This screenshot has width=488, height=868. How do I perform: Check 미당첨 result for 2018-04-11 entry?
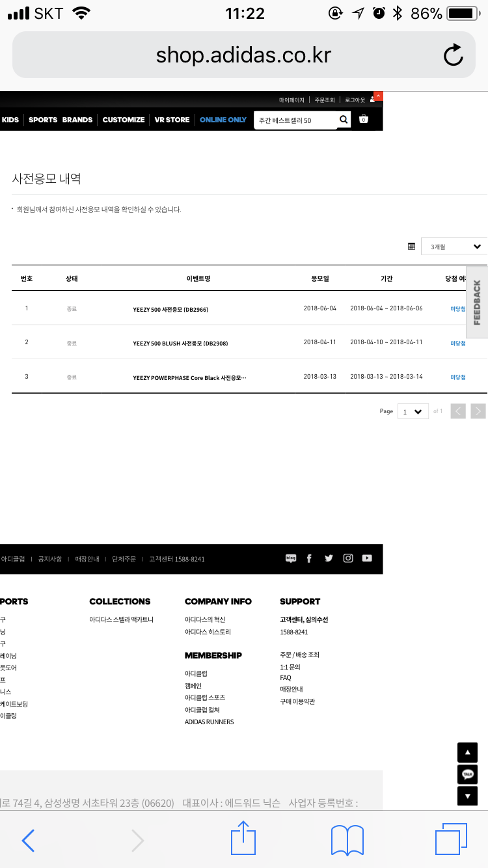click(458, 343)
